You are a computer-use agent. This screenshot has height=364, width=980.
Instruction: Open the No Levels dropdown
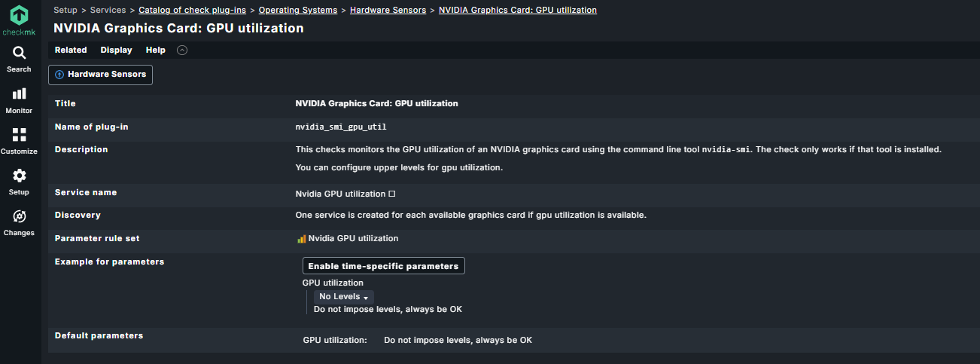click(343, 297)
